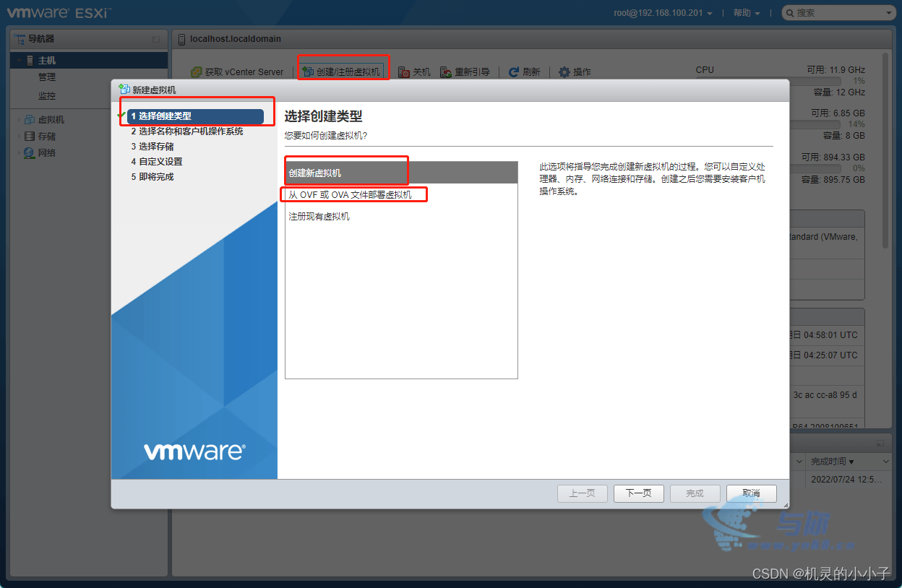Open the root@192.168.100.201 user dropdown

[663, 13]
